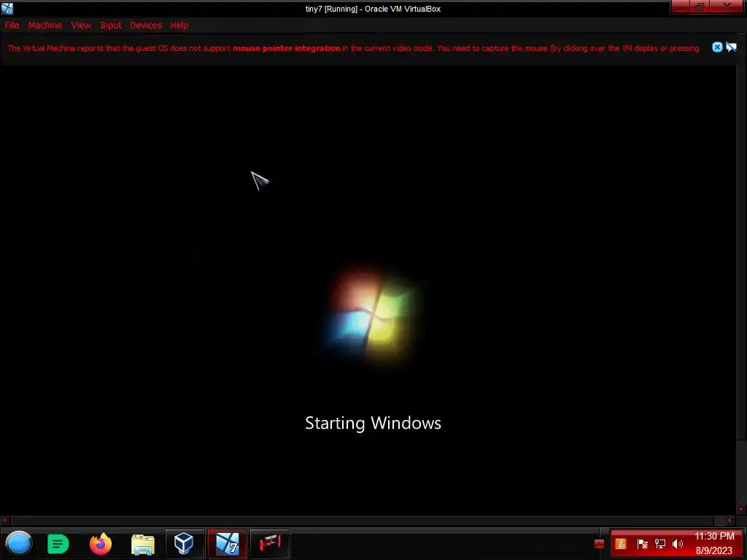The image size is (747, 560).
Task: Minimize the tiny7 VirtualBox window
Action: [681, 7]
